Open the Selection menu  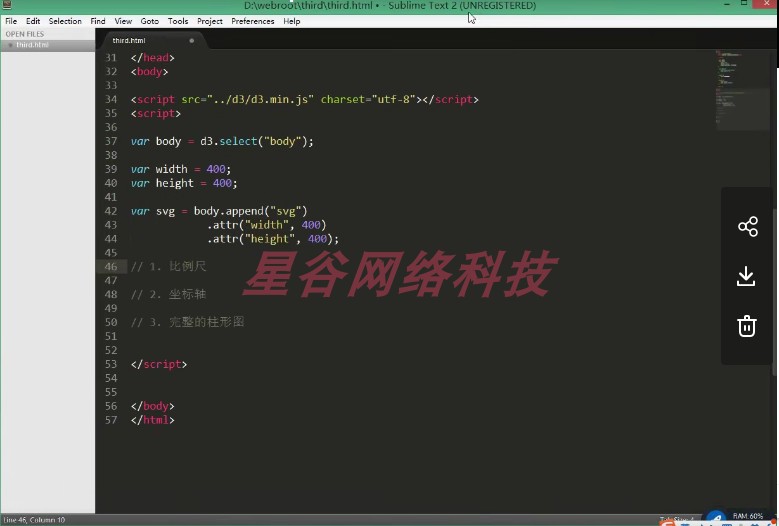65,21
